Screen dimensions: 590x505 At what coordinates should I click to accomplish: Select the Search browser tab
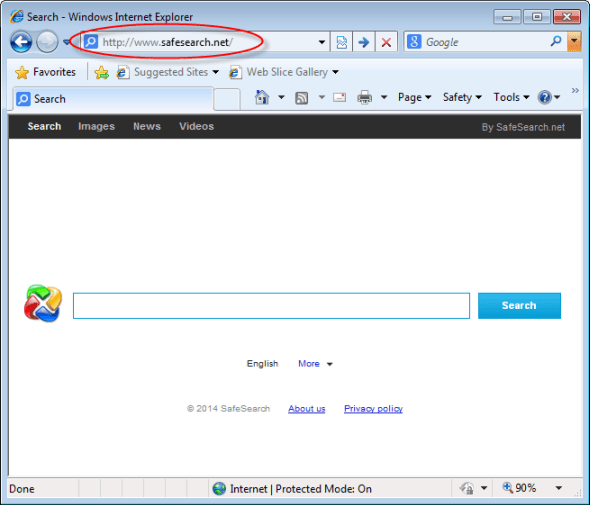(x=113, y=99)
